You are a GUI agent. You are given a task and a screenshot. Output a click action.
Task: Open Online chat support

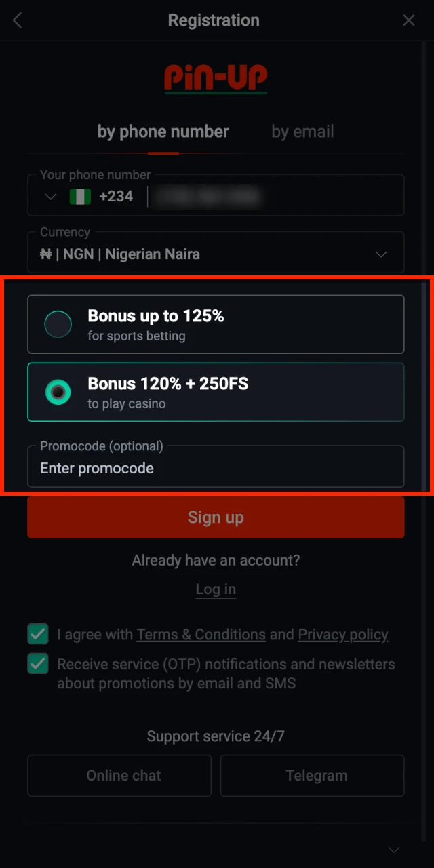[119, 776]
